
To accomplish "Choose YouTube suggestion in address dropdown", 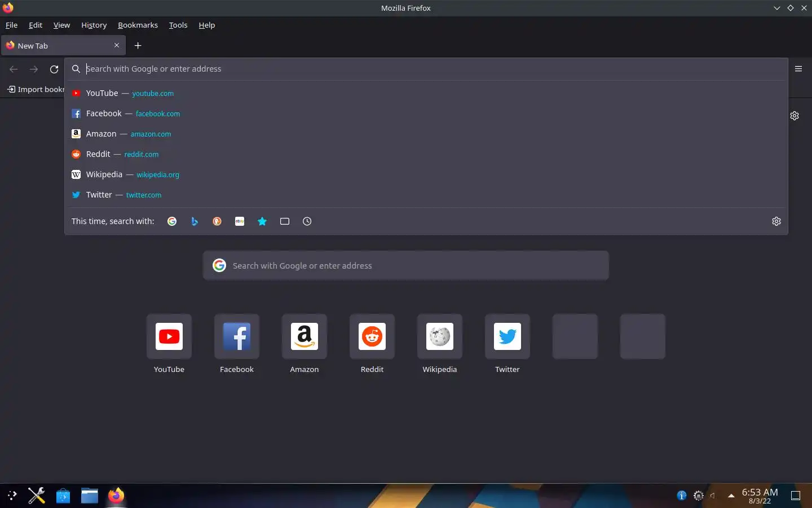I will pyautogui.click(x=426, y=93).
